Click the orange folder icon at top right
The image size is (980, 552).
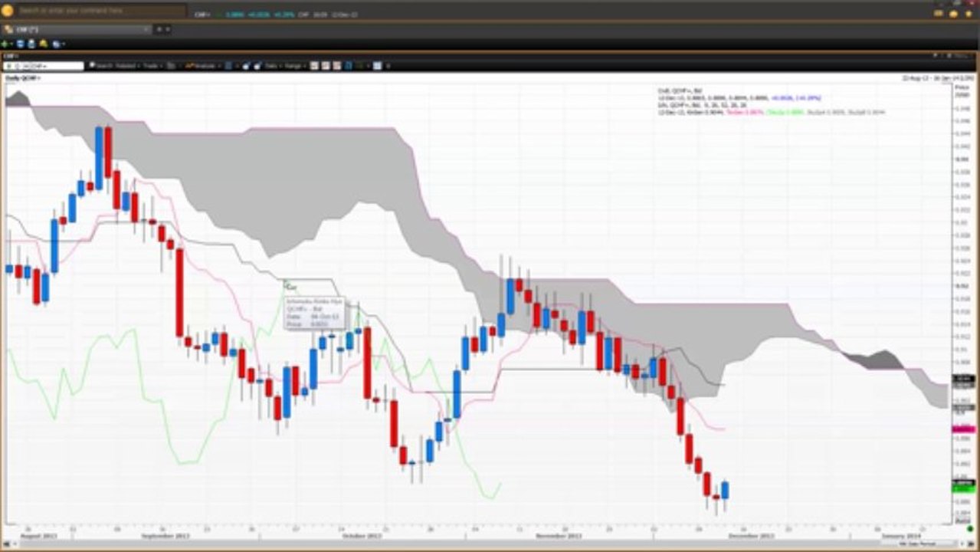953,13
